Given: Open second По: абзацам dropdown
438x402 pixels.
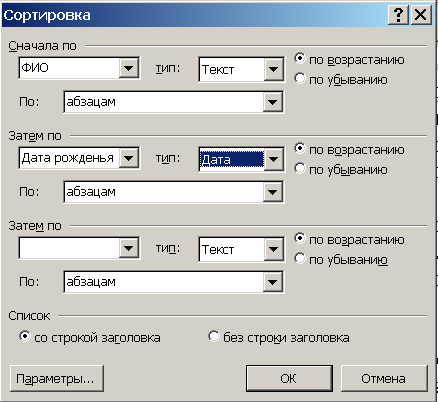Looking at the screenshot, I should click(x=273, y=192).
